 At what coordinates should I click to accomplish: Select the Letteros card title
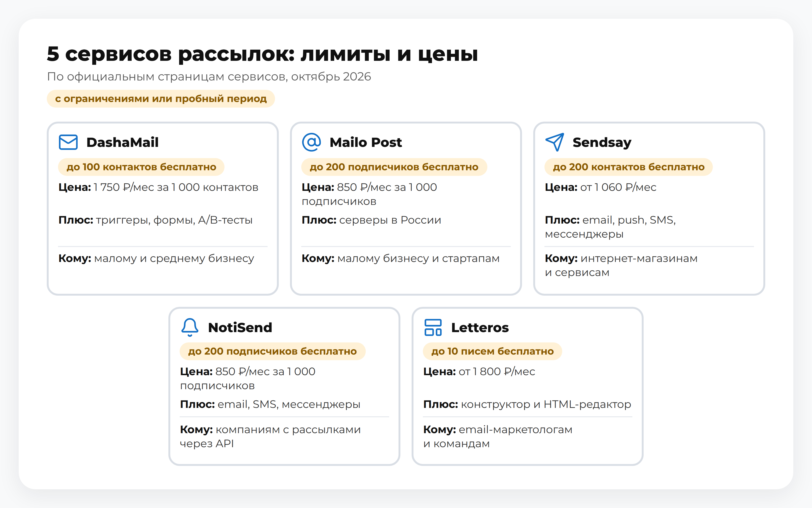pos(480,328)
